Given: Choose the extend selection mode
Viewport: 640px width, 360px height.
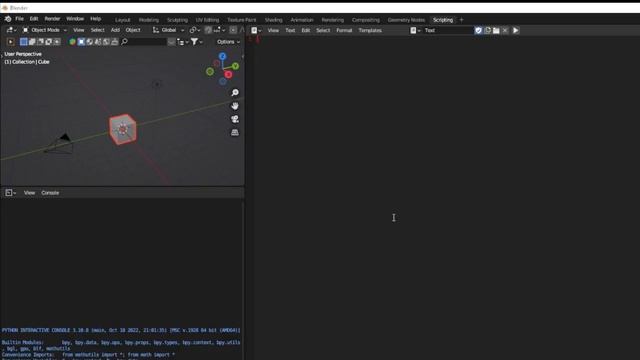Looking at the screenshot, I should [32, 42].
